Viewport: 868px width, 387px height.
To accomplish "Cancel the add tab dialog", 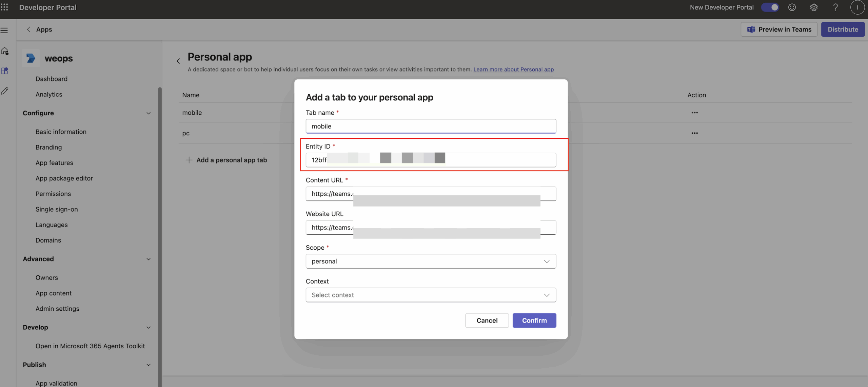I will [487, 320].
